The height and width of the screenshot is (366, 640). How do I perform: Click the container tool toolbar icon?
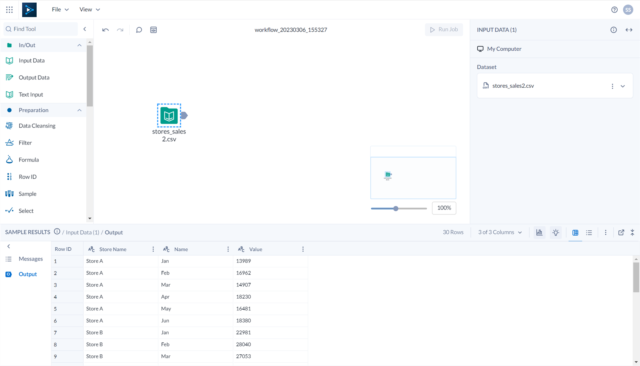153,30
